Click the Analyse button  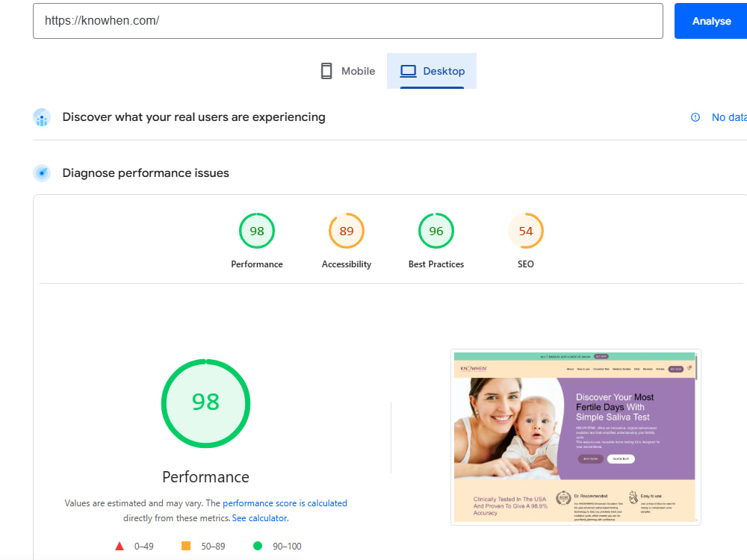(x=711, y=21)
